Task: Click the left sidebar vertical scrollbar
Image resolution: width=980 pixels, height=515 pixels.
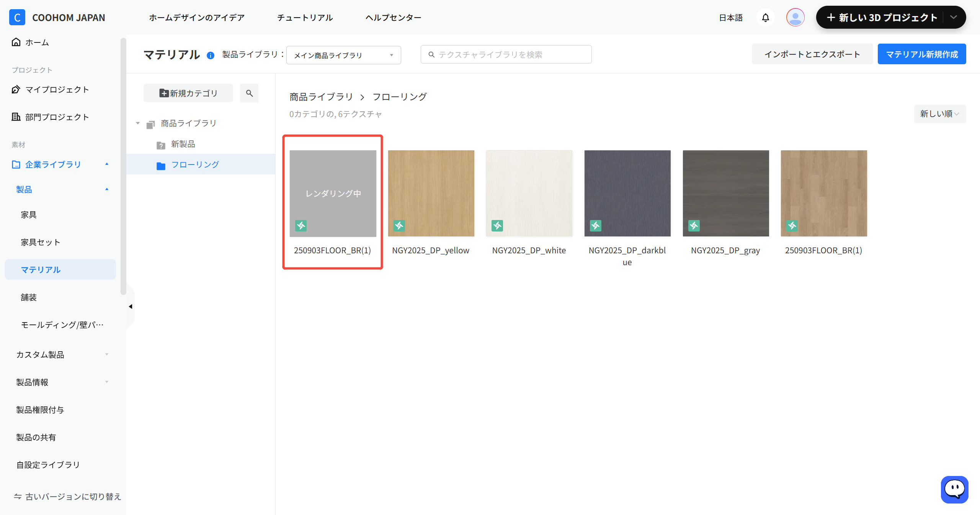Action: [x=123, y=166]
